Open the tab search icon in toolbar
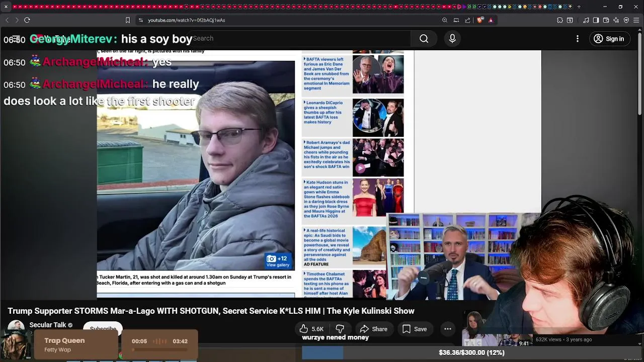The height and width of the screenshot is (362, 644). click(x=570, y=20)
